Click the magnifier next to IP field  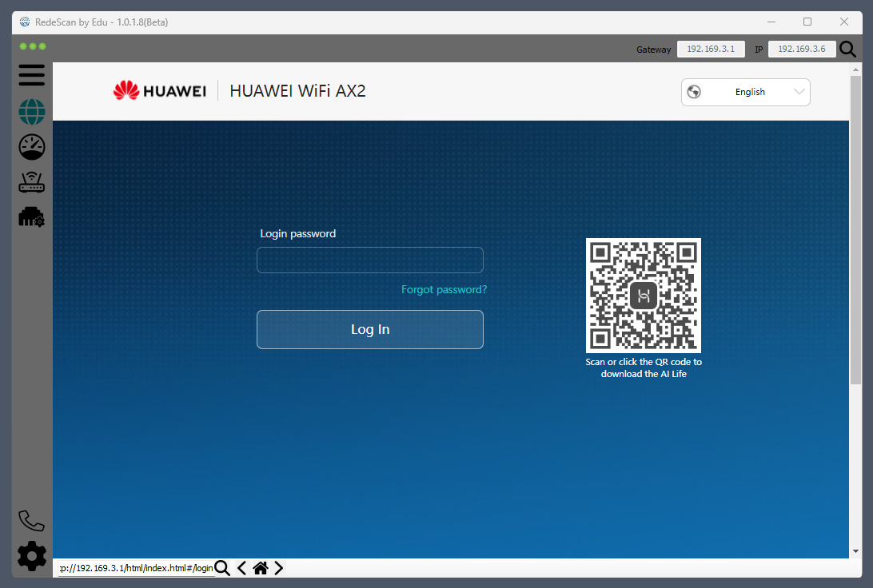pyautogui.click(x=847, y=50)
